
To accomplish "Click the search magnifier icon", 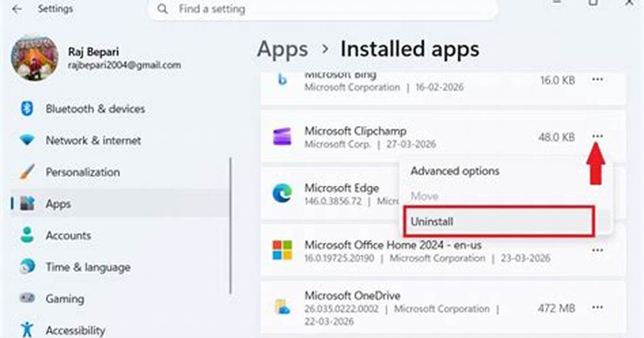I will point(163,9).
